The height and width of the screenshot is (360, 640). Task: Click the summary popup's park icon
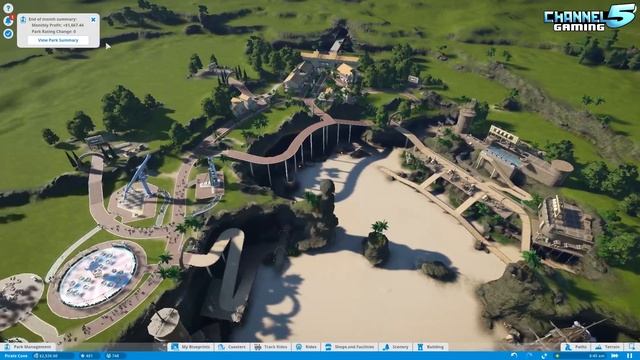[x=23, y=20]
